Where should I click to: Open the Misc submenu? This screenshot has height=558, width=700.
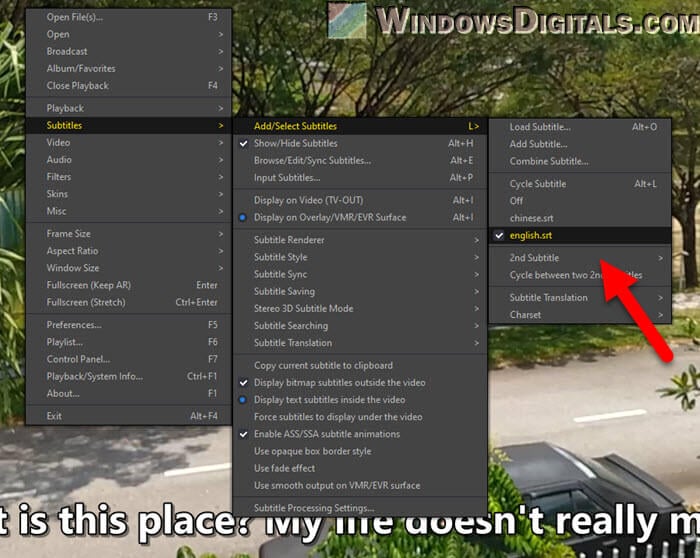point(129,211)
